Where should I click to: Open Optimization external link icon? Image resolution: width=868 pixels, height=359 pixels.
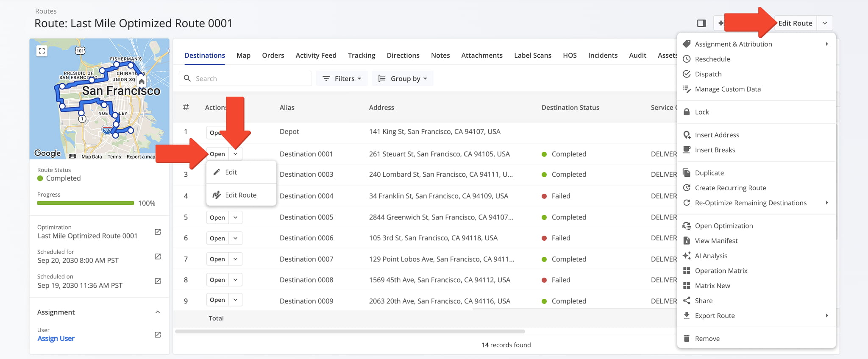tap(158, 232)
